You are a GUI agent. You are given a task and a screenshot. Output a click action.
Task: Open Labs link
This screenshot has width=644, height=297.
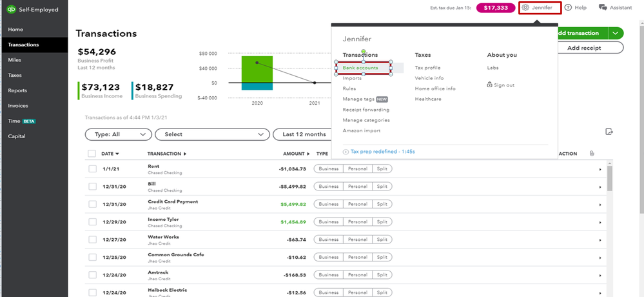[493, 68]
